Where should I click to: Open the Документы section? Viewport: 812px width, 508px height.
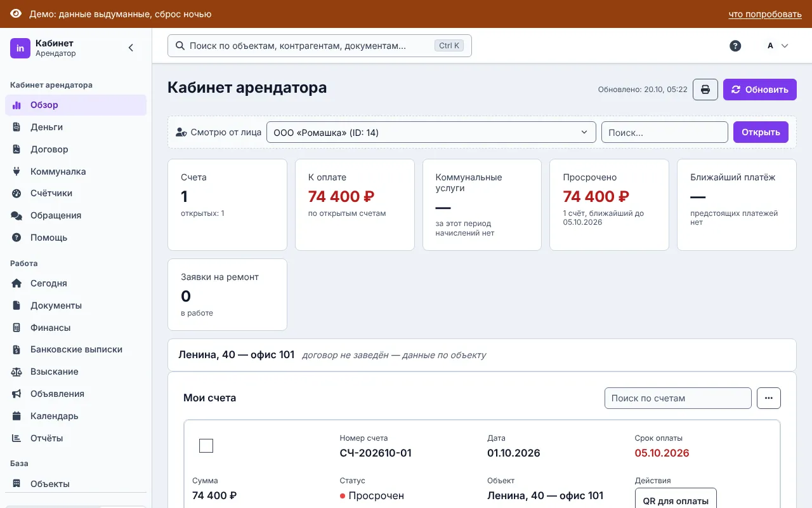[75, 305]
